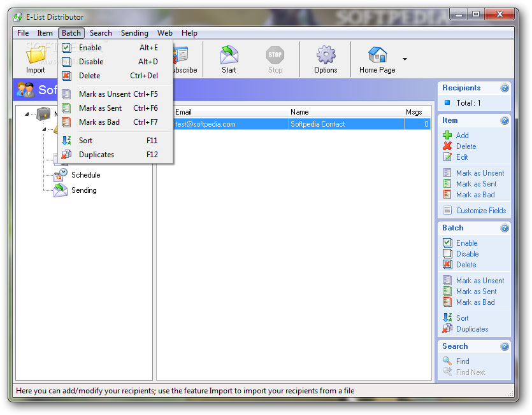The image size is (532, 415).
Task: Close the open Batch menu
Action: point(71,33)
